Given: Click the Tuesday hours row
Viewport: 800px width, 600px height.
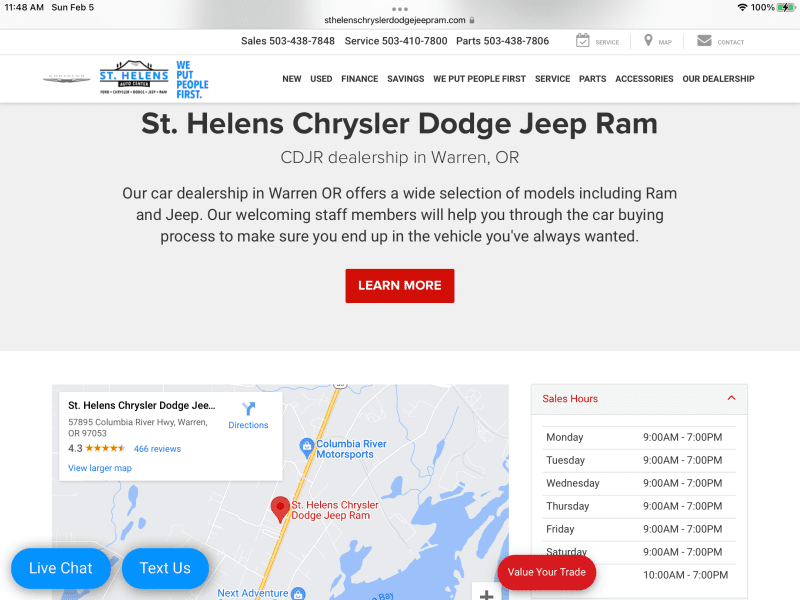Looking at the screenshot, I should click(639, 460).
